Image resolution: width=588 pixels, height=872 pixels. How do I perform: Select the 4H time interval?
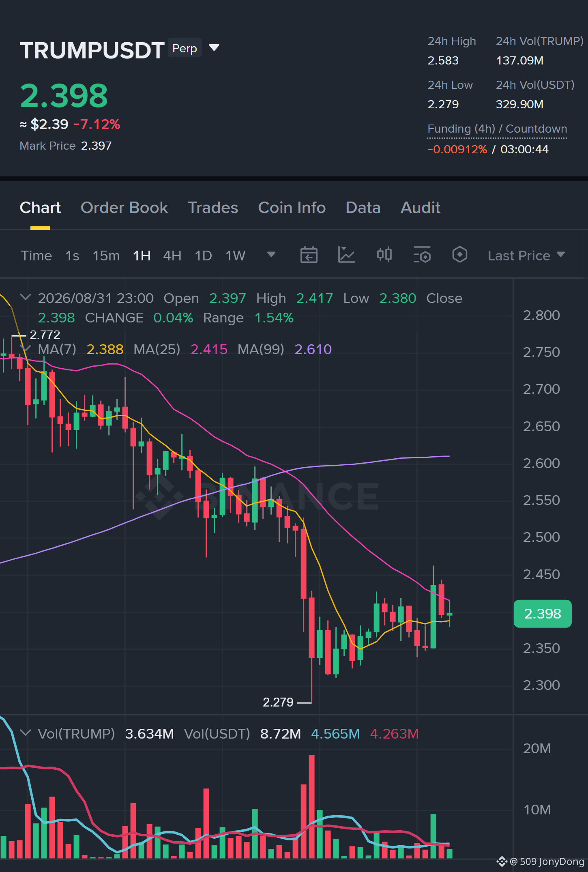pyautogui.click(x=172, y=256)
